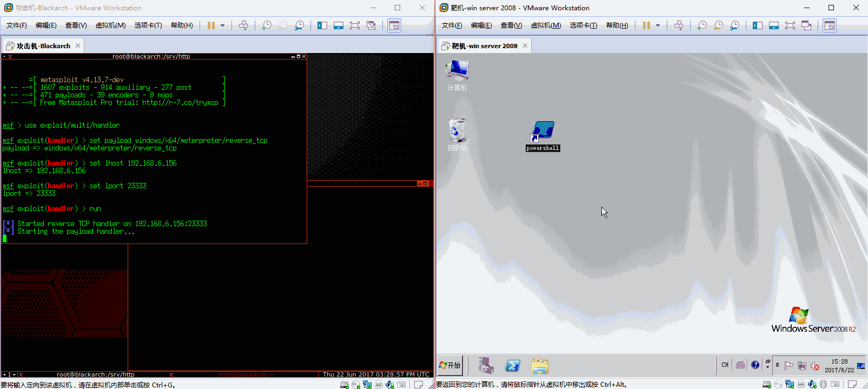Toggle thumbnail bar in Blackarch window
Screen dimensions: 868x389
coord(339,25)
